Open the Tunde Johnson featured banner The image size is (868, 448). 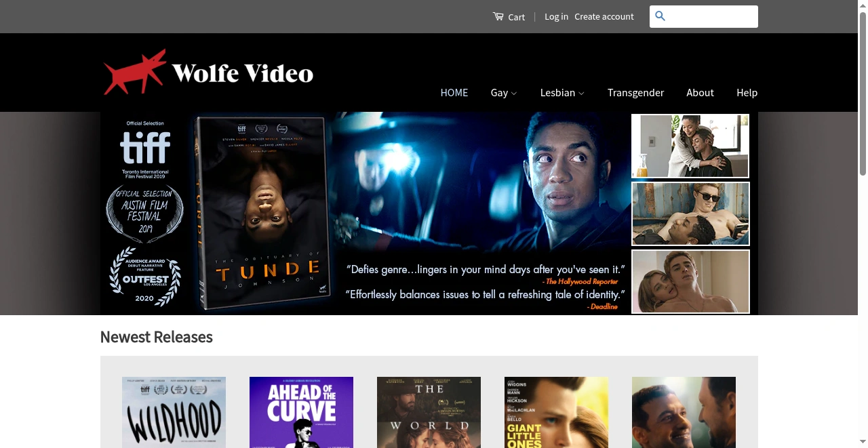(x=366, y=212)
